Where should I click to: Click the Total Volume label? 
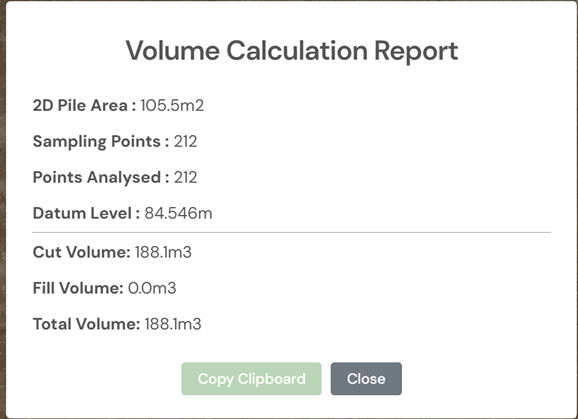tap(87, 324)
